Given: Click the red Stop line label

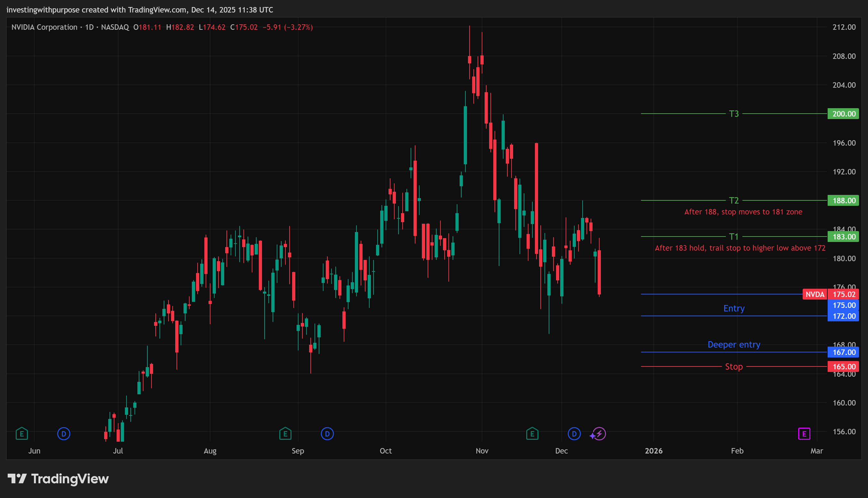Looking at the screenshot, I should tap(733, 366).
